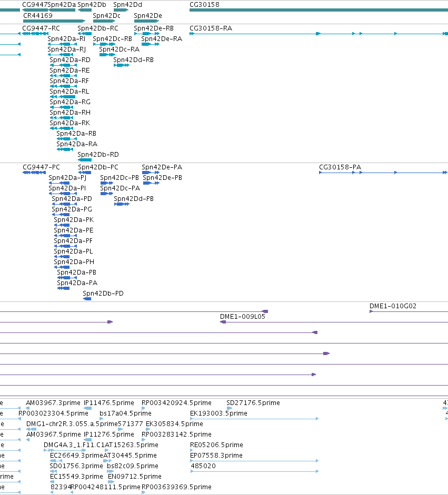Select protein Spn42Da-PB
This screenshot has width=448, height=495.
click(x=76, y=272)
